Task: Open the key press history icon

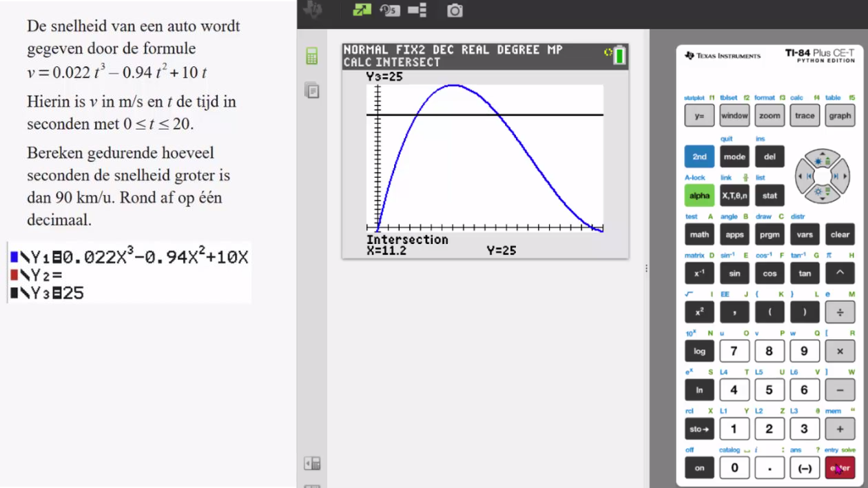Action: 389,10
